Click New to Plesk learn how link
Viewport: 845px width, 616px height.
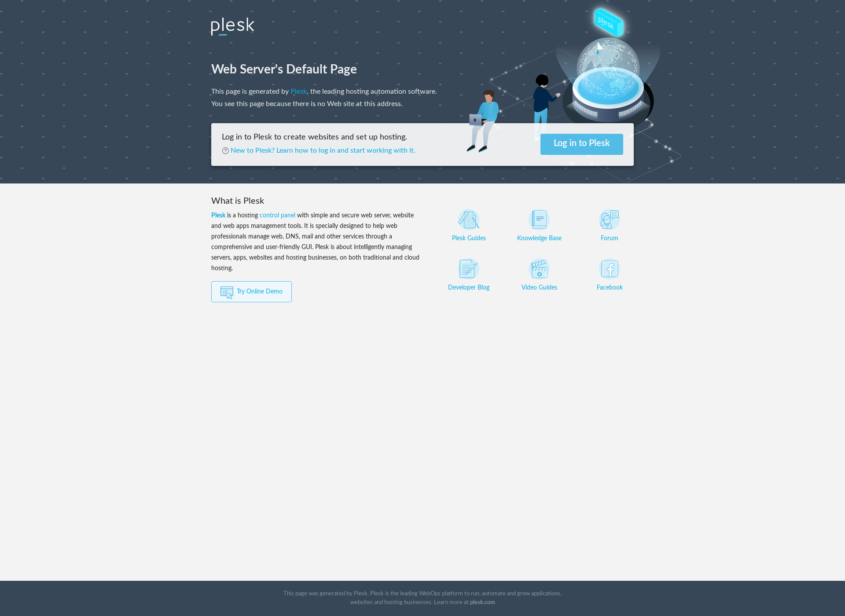[x=323, y=150]
